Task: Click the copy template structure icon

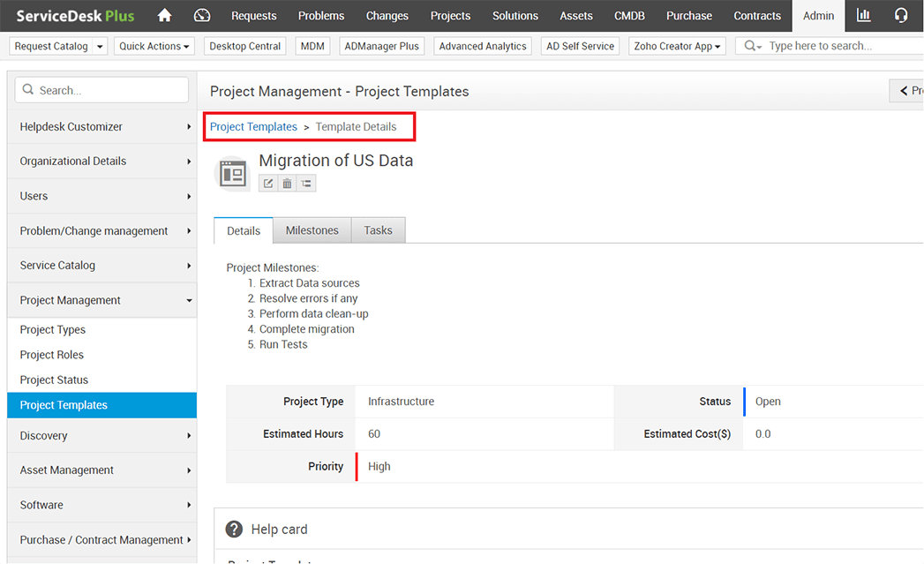Action: [305, 183]
